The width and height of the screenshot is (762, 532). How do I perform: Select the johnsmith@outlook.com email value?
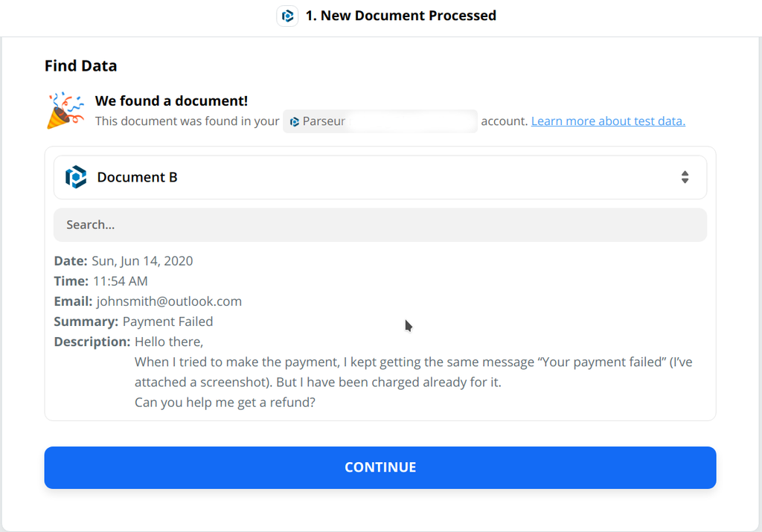click(169, 301)
